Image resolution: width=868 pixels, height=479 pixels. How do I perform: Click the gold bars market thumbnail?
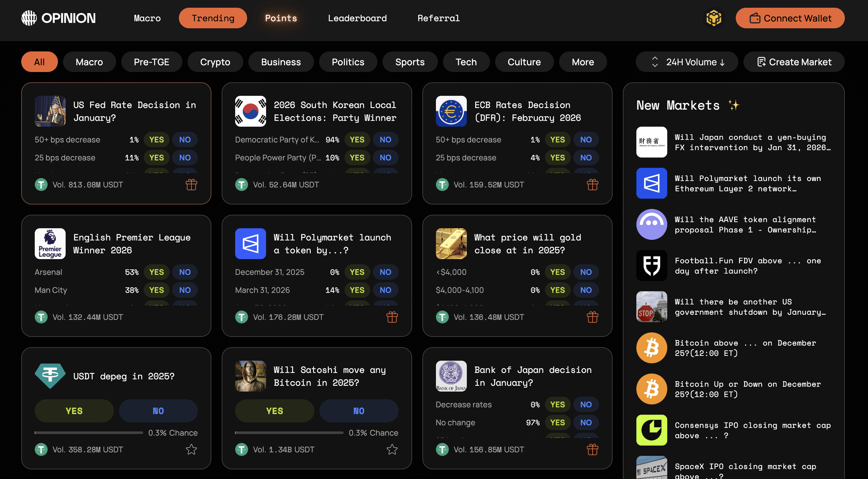tap(451, 243)
